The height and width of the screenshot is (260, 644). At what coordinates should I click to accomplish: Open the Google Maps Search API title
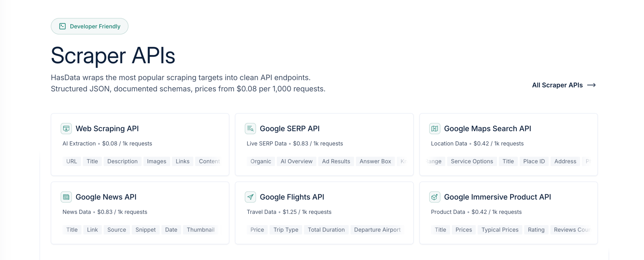pos(487,129)
